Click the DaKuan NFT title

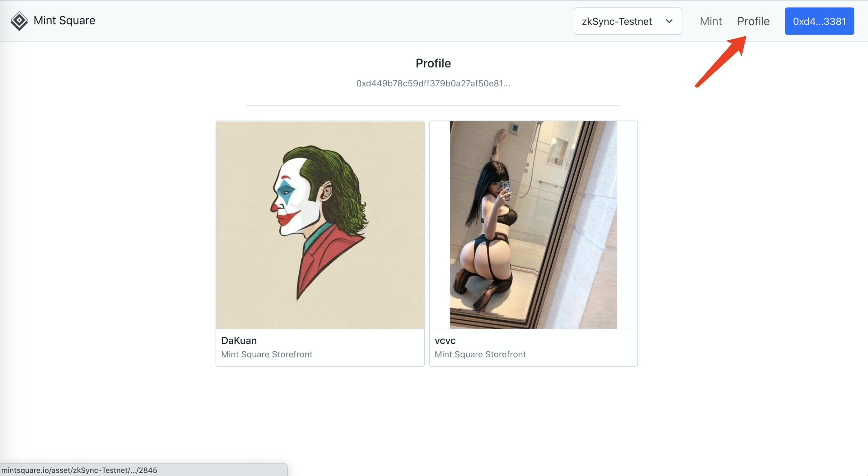(239, 340)
